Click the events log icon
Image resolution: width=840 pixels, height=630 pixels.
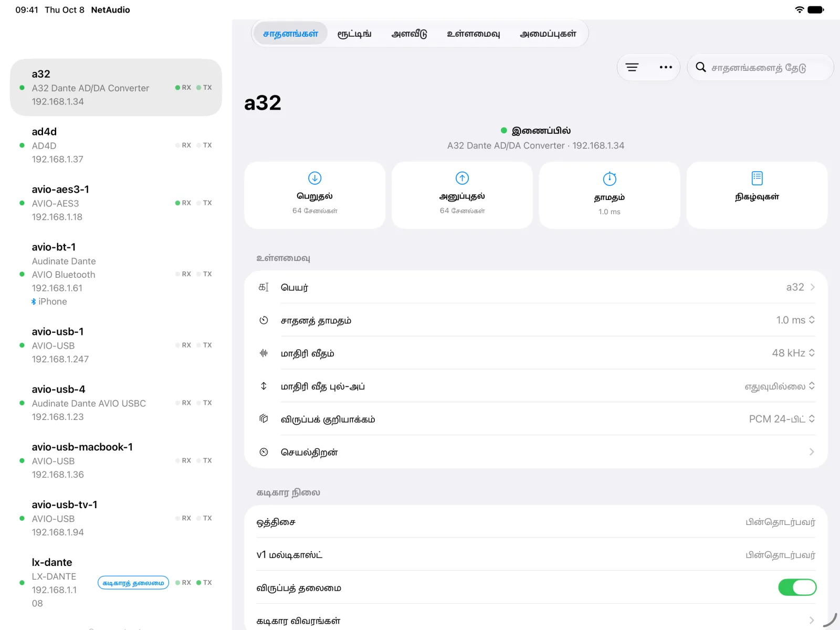757,178
